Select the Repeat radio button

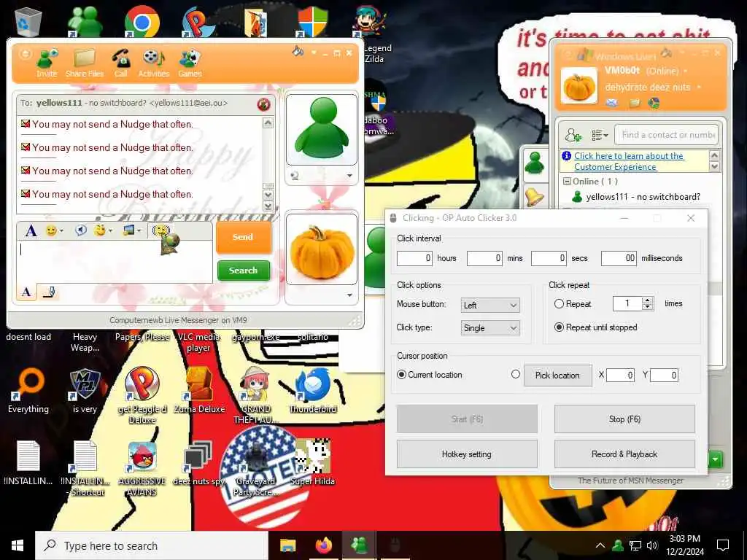559,304
